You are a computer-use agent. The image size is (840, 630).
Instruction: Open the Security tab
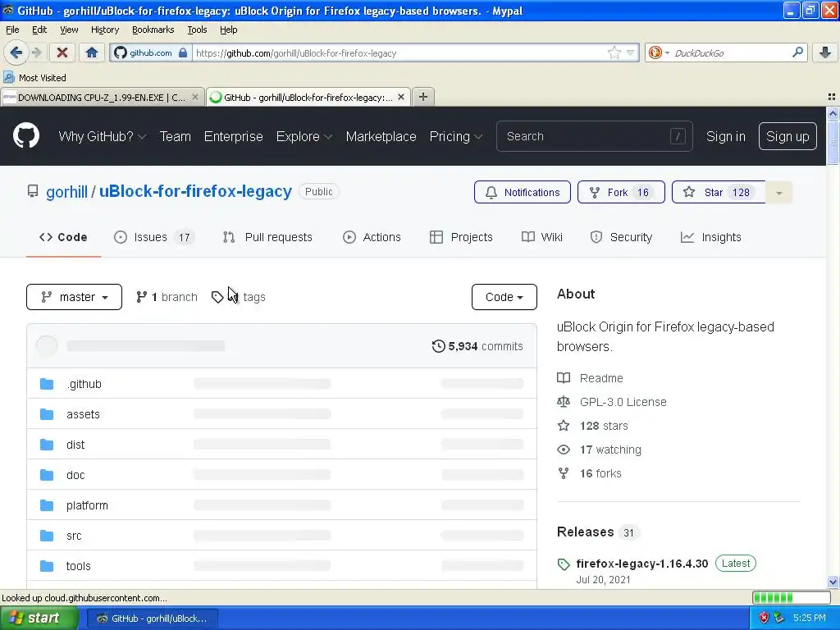click(x=621, y=237)
